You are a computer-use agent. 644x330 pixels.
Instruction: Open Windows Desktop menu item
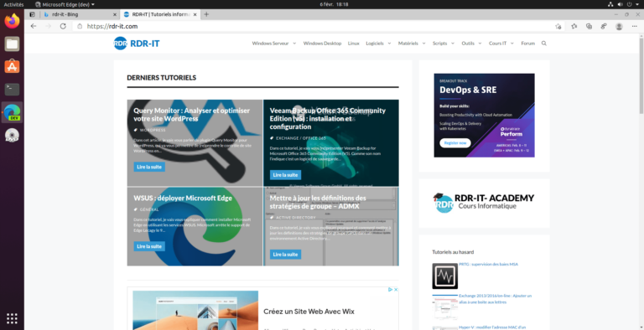pyautogui.click(x=322, y=43)
